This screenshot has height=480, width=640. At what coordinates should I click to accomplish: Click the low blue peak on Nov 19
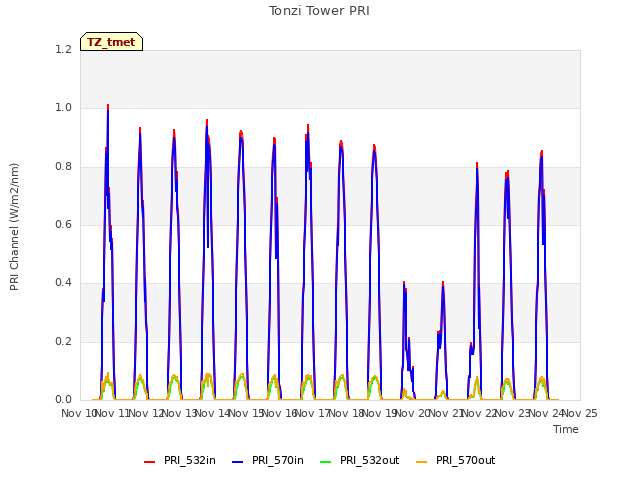pos(404,284)
